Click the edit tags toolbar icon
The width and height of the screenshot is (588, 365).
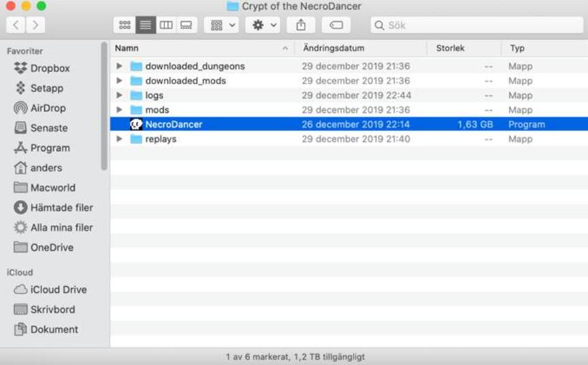(x=336, y=25)
